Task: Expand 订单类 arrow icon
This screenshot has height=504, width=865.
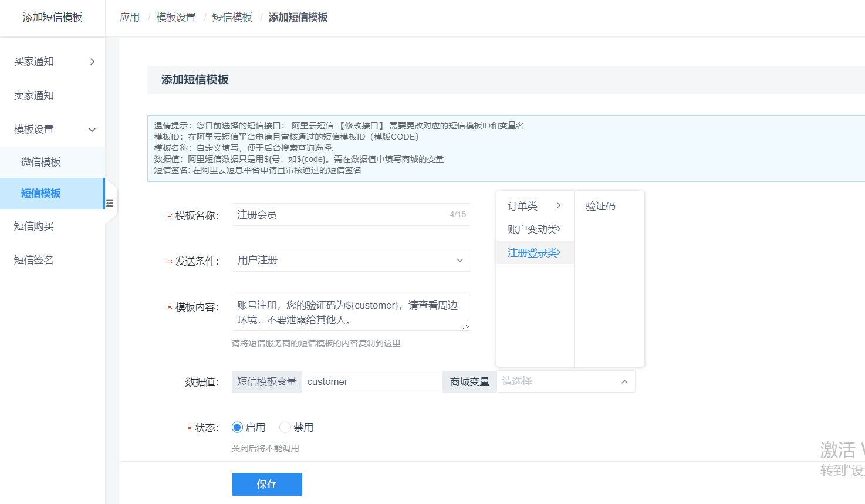Action: pos(559,205)
